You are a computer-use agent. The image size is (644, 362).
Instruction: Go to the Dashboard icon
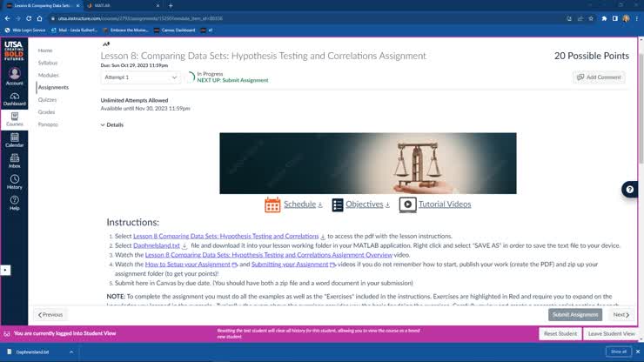(14, 97)
